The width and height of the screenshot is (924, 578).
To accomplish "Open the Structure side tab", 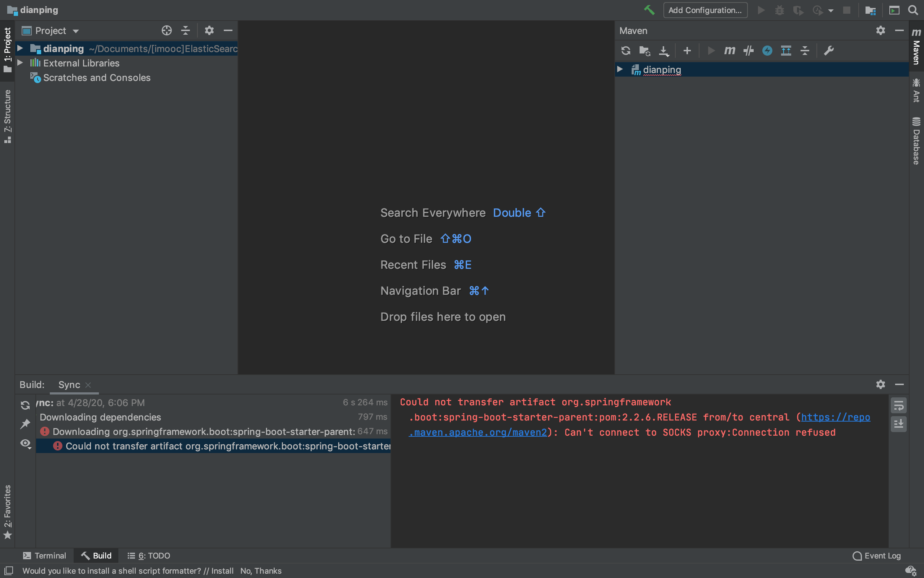I will coord(7,116).
